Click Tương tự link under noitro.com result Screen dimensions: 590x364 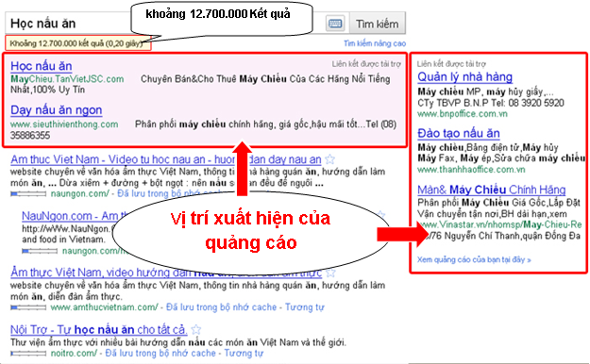click(x=244, y=354)
